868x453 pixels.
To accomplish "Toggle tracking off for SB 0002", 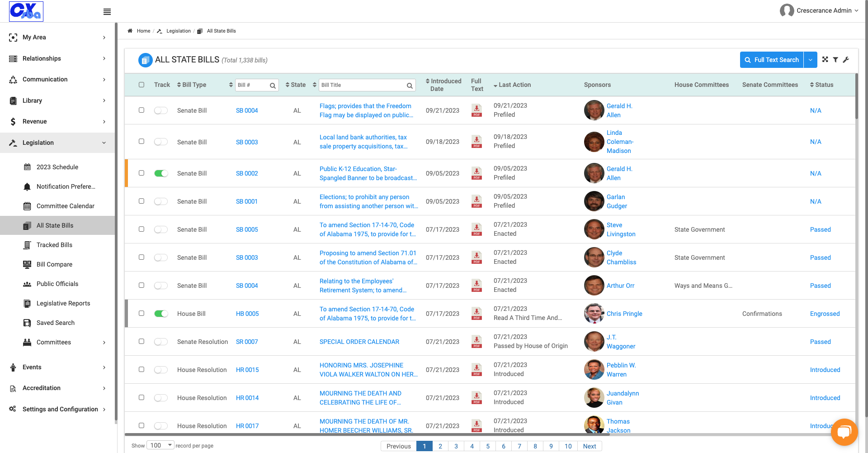I will pyautogui.click(x=161, y=173).
